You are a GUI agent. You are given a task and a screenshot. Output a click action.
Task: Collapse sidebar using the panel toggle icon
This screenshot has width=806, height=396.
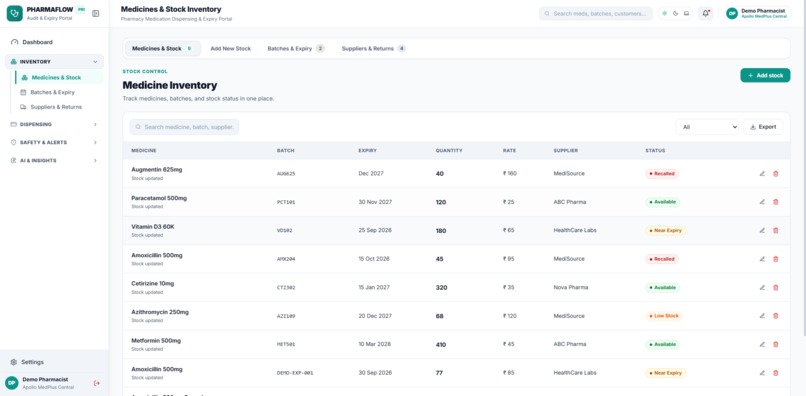click(x=96, y=13)
